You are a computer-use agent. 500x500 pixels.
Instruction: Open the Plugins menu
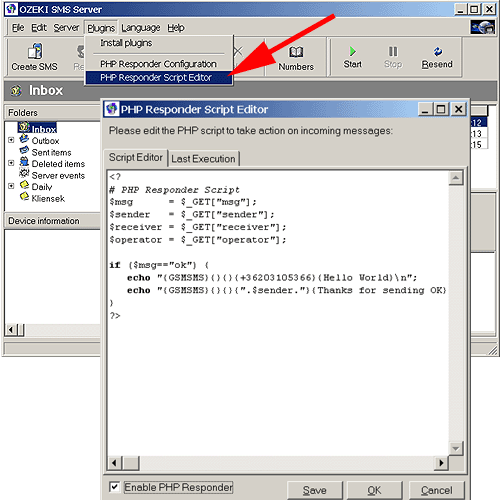click(x=101, y=28)
